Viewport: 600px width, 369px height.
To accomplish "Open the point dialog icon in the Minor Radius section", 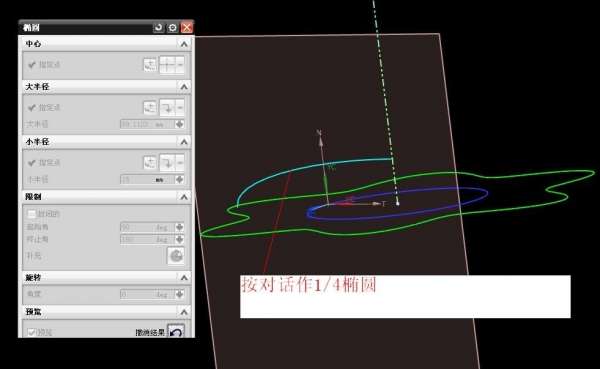I will pyautogui.click(x=150, y=163).
